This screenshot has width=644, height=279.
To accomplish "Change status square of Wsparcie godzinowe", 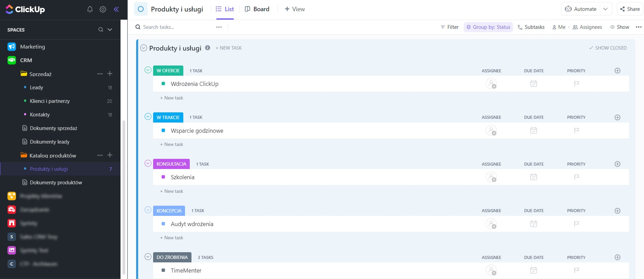I will click(x=163, y=130).
